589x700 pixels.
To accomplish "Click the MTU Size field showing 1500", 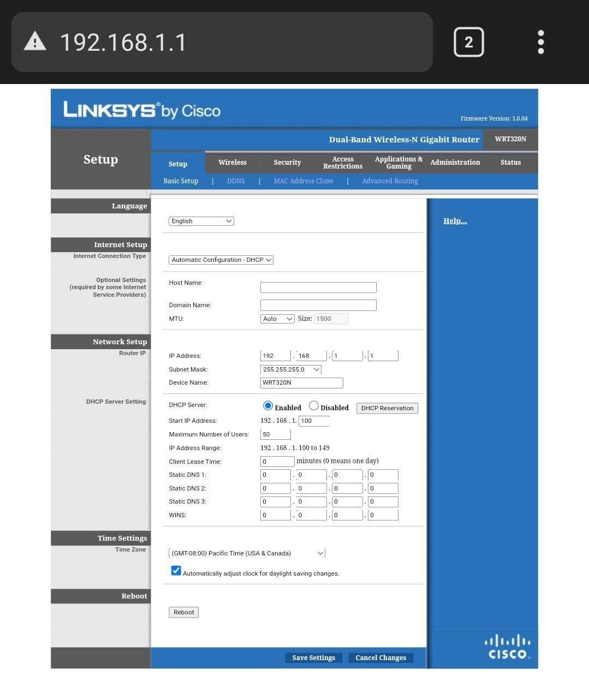I will pyautogui.click(x=331, y=319).
